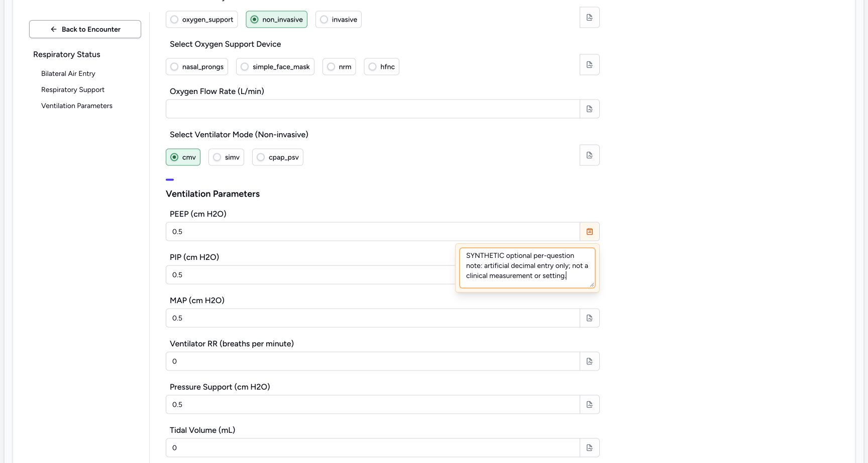Jump to Ventilation Parameters in sidebar
Image resolution: width=868 pixels, height=463 pixels.
77,106
